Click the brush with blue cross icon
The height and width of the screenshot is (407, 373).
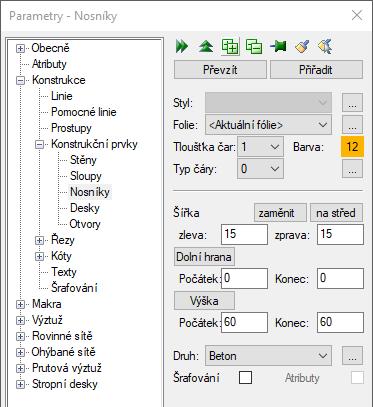point(326,46)
